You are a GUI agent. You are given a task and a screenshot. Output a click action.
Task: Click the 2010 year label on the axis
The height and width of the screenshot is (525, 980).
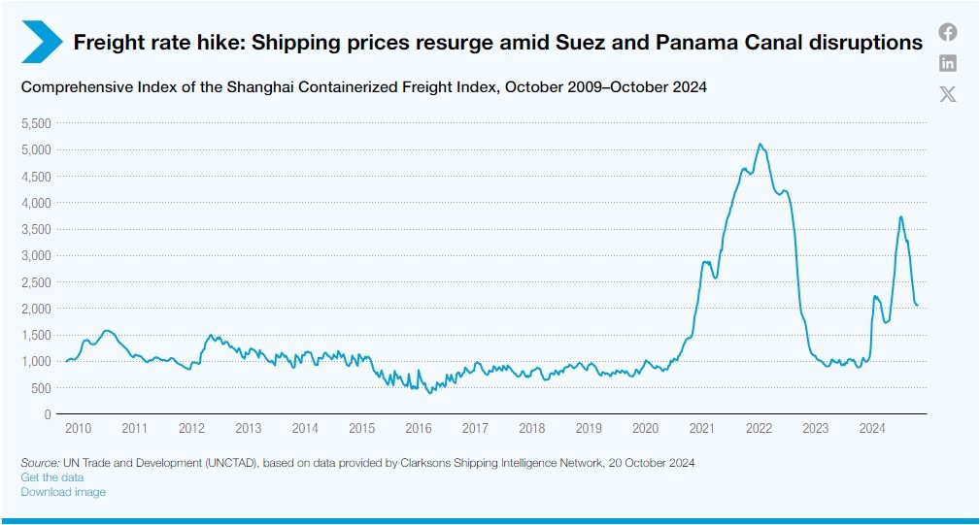(77, 428)
